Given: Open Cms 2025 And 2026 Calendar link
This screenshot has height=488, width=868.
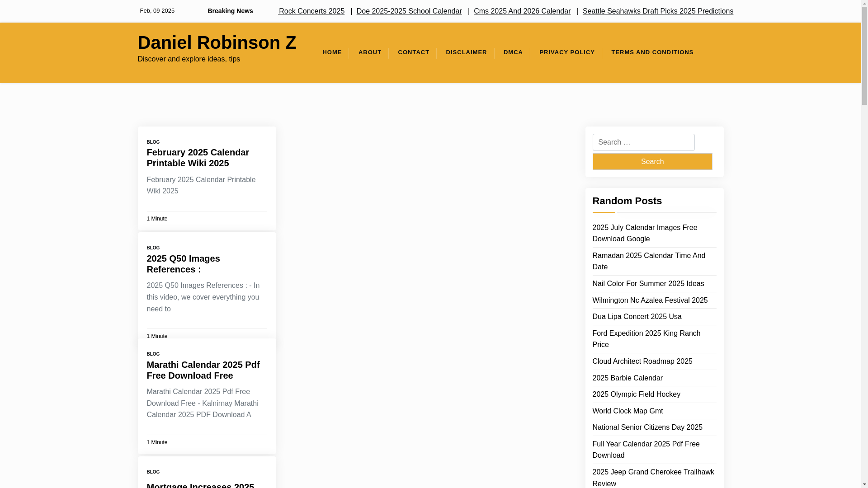Looking at the screenshot, I should (x=522, y=11).
